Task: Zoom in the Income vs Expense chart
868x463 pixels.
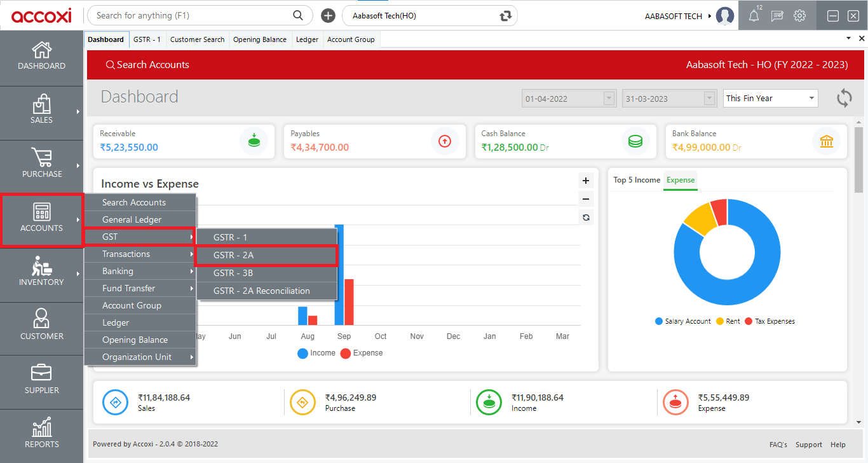Action: [586, 181]
